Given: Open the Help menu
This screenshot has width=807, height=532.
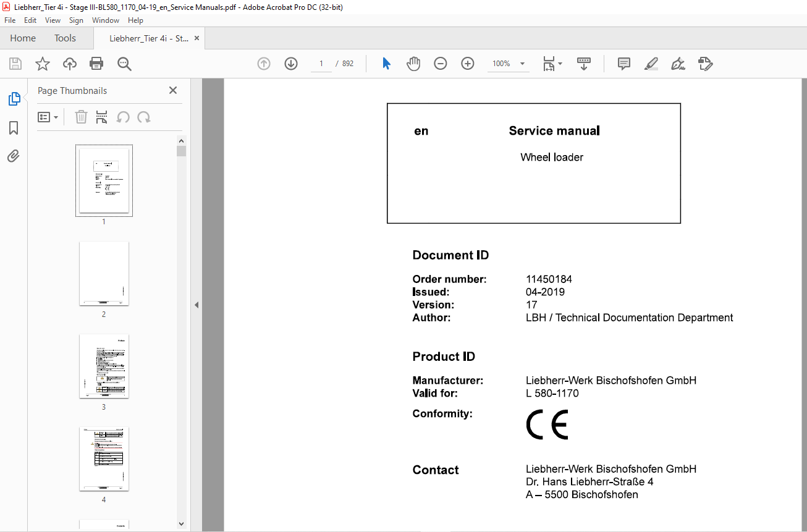Looking at the screenshot, I should coord(135,20).
